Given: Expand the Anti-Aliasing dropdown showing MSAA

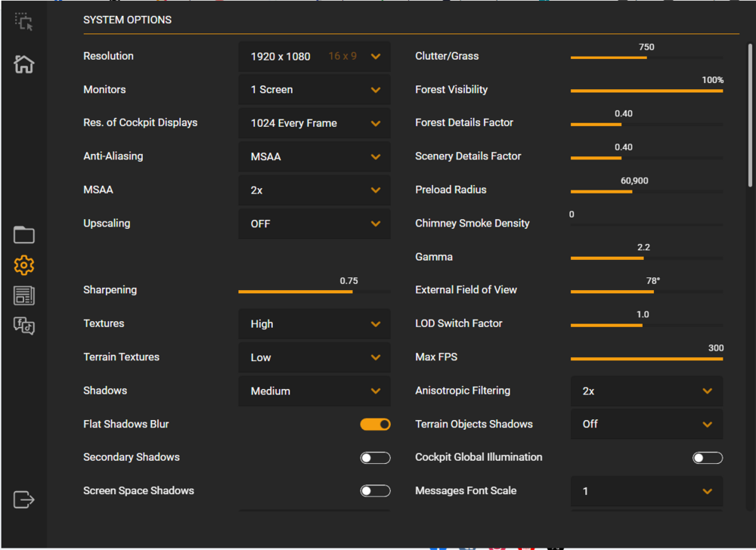Looking at the screenshot, I should (x=314, y=157).
